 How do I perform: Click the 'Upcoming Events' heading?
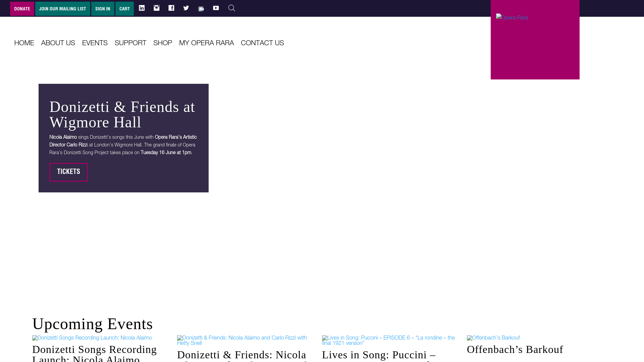pyautogui.click(x=93, y=324)
